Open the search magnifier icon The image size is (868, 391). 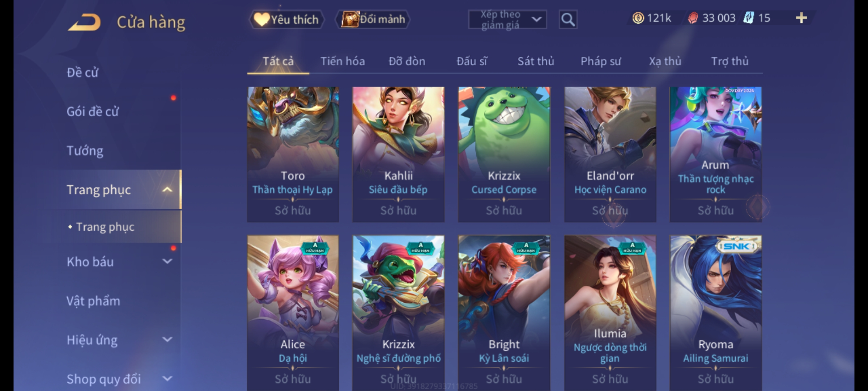[568, 20]
